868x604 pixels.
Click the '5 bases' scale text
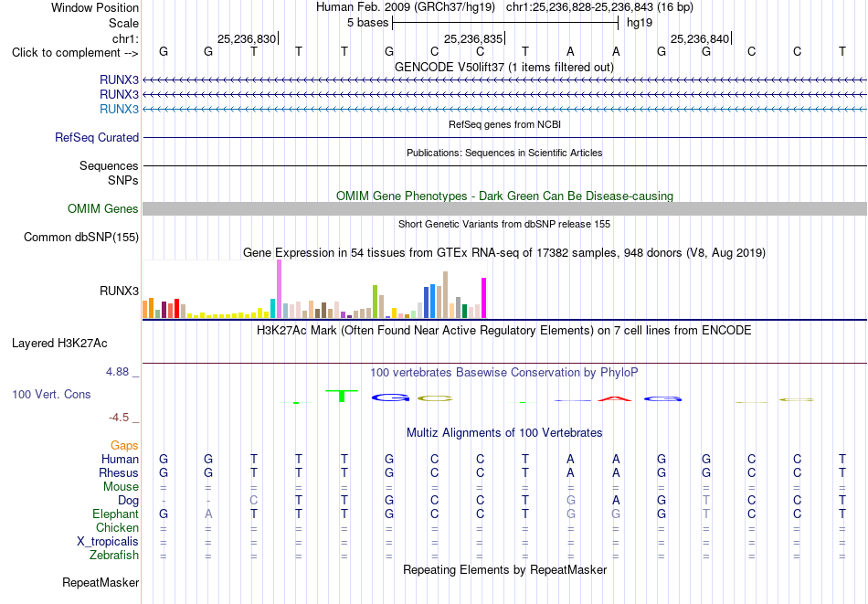pyautogui.click(x=367, y=23)
